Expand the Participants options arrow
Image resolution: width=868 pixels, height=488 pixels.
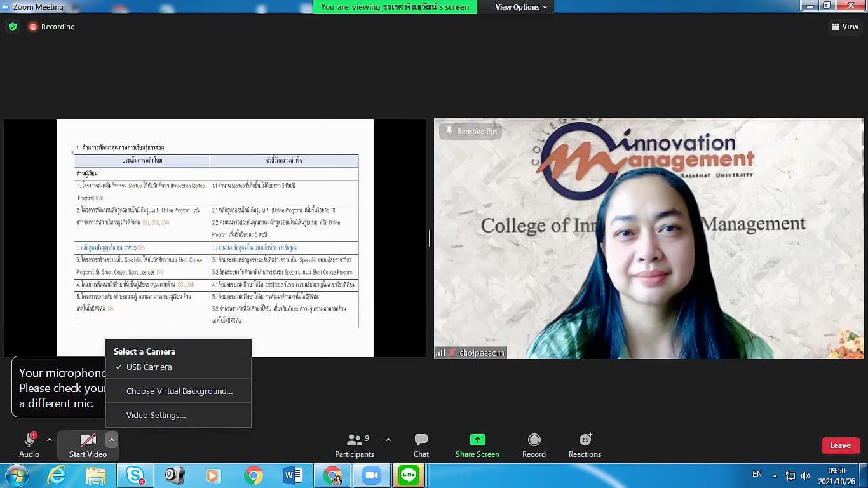tap(388, 440)
